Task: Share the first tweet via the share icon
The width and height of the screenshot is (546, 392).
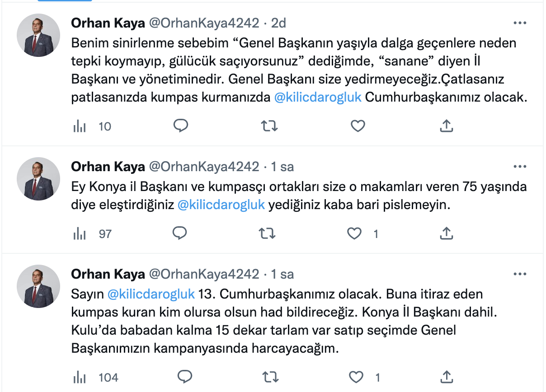Action: (446, 126)
